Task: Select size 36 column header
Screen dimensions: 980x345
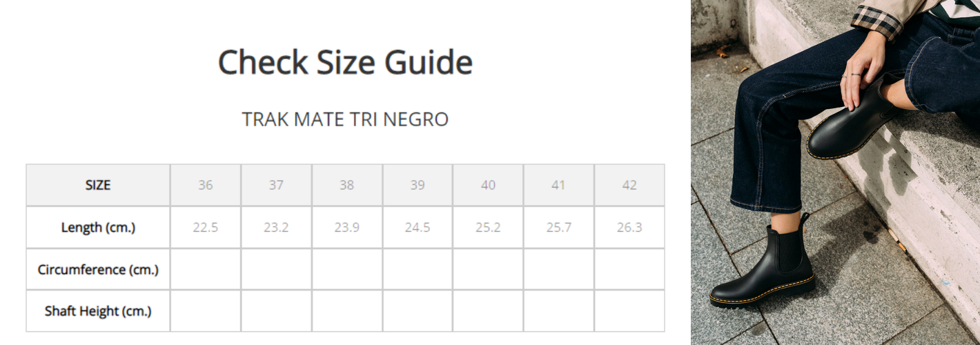Action: [x=206, y=185]
